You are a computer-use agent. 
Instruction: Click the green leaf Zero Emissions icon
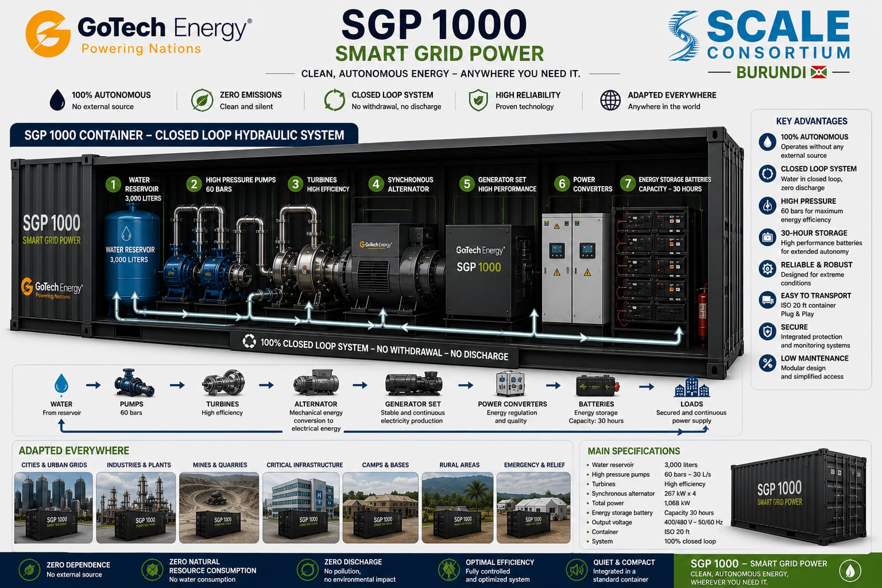(202, 100)
